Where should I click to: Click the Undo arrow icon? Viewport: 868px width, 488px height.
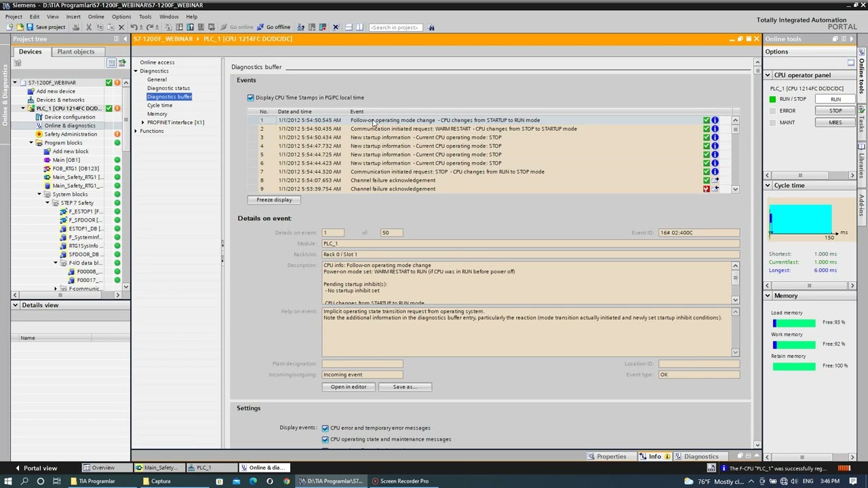point(134,27)
